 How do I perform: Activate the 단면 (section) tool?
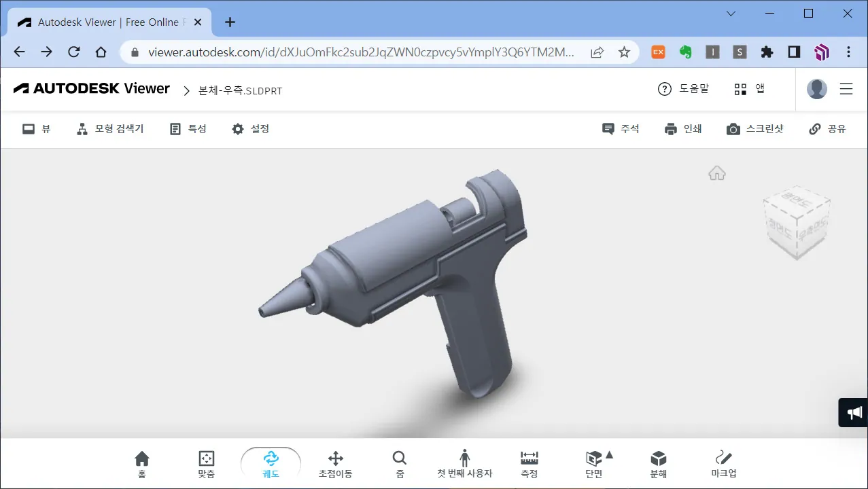coord(593,465)
